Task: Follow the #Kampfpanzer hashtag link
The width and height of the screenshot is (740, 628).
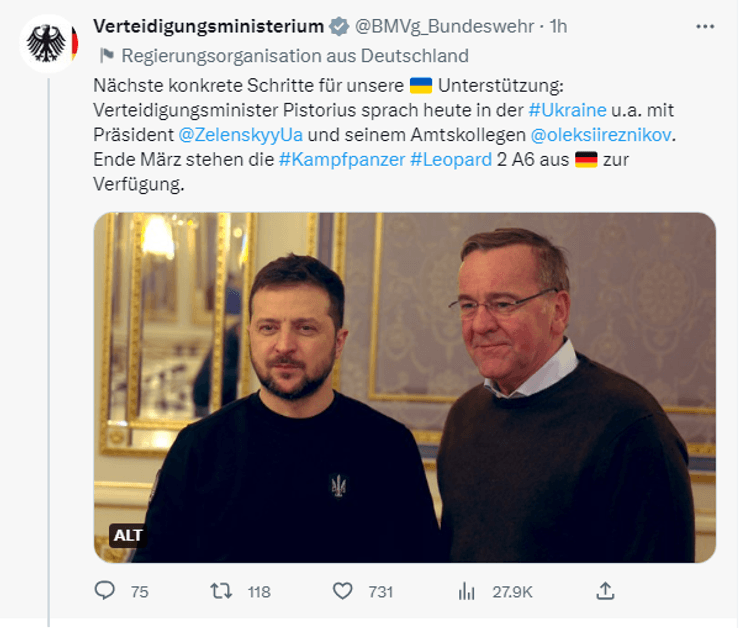Action: point(341,160)
